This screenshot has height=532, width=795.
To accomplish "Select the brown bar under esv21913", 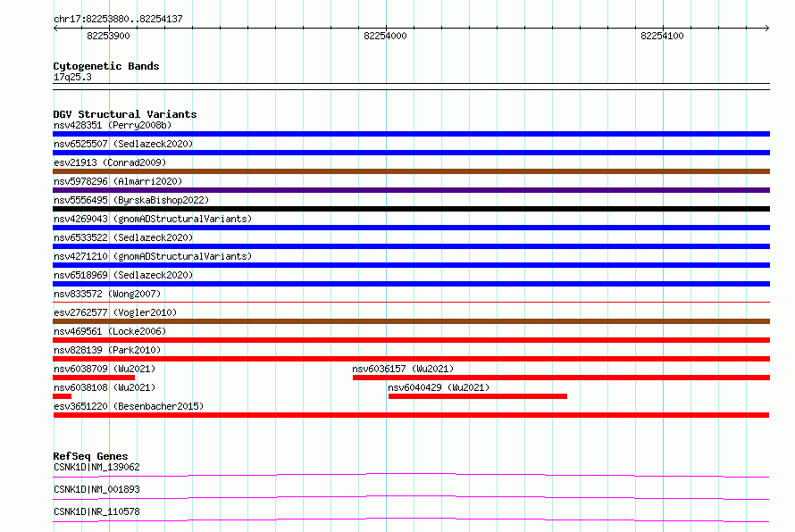I will pos(411,171).
